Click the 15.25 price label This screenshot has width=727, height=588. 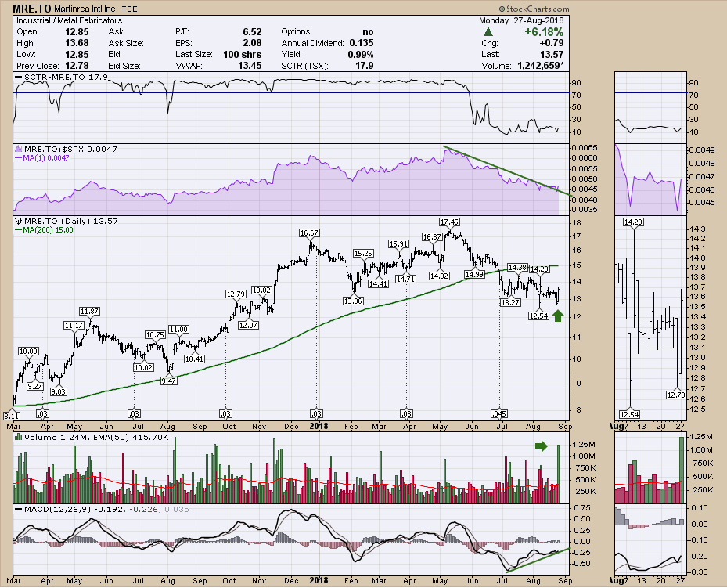click(x=363, y=253)
